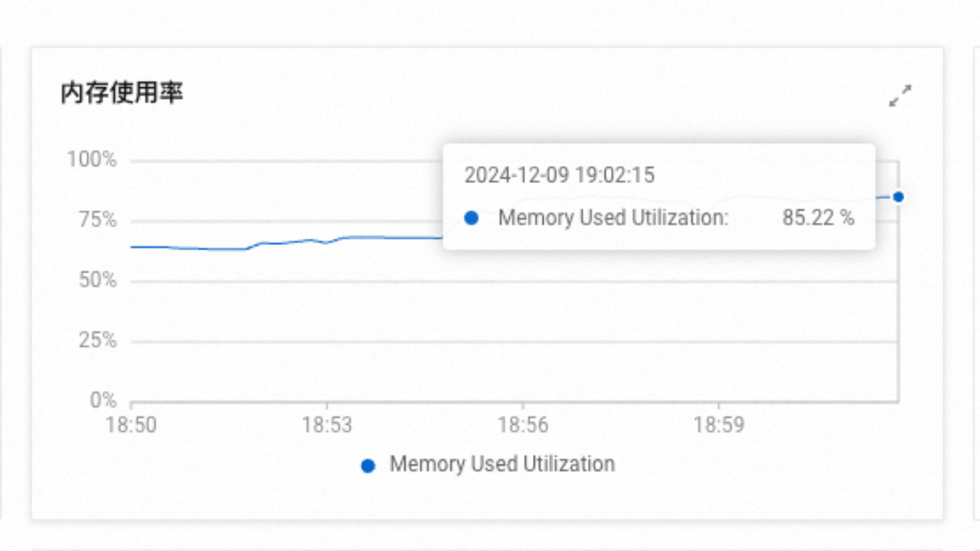This screenshot has height=551, width=980.
Task: Click the 18:50 x-axis label
Action: tap(131, 425)
